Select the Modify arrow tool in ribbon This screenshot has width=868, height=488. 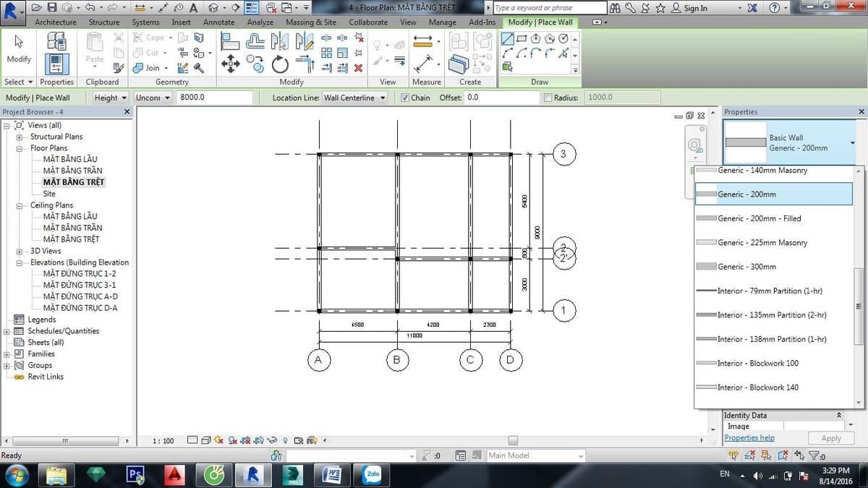tap(19, 49)
